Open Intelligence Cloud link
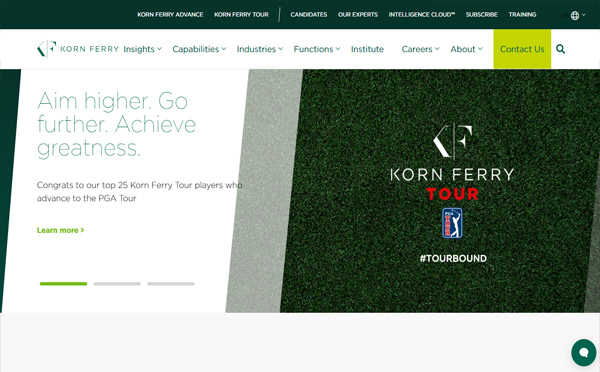Screen dimensions: 600x372 pyautogui.click(x=422, y=15)
